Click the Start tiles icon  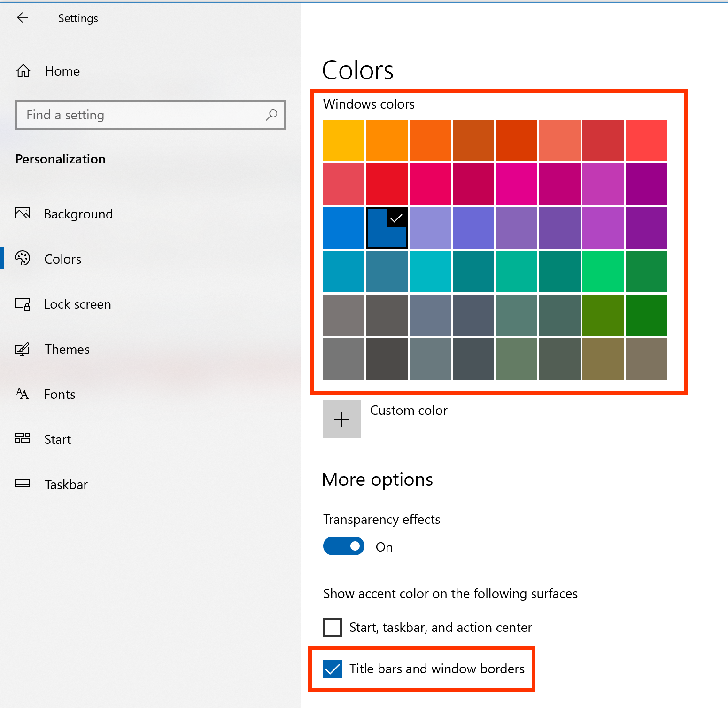[x=23, y=439]
